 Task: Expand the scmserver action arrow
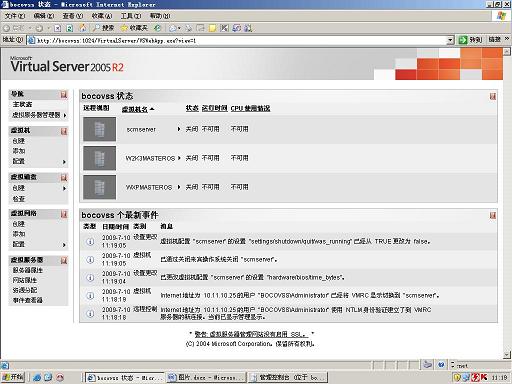179,129
